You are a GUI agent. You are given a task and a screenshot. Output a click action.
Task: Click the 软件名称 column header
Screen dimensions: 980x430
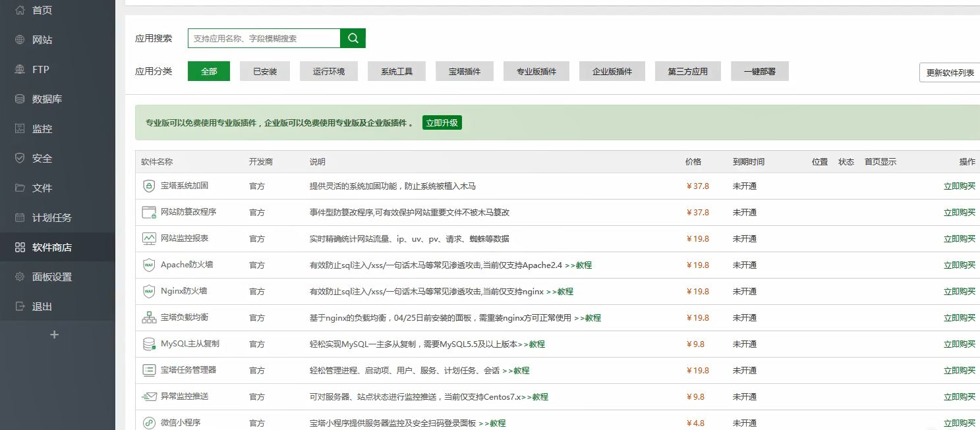157,161
